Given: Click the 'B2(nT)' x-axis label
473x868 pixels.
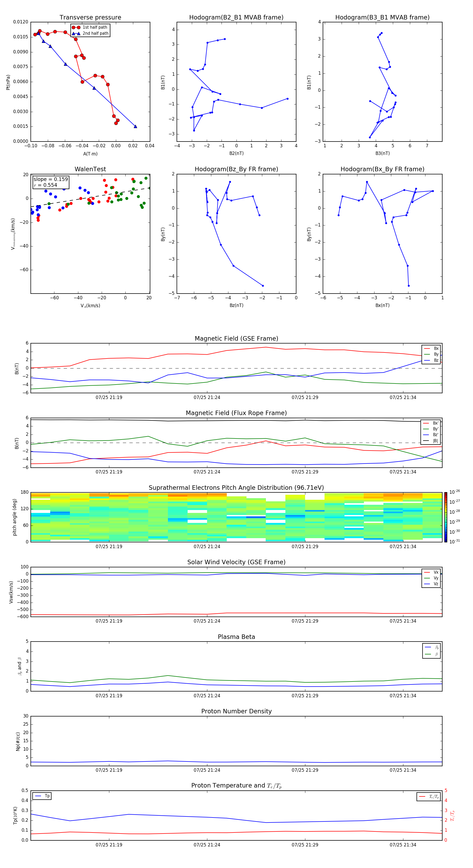Looking at the screenshot, I should click(x=236, y=153).
